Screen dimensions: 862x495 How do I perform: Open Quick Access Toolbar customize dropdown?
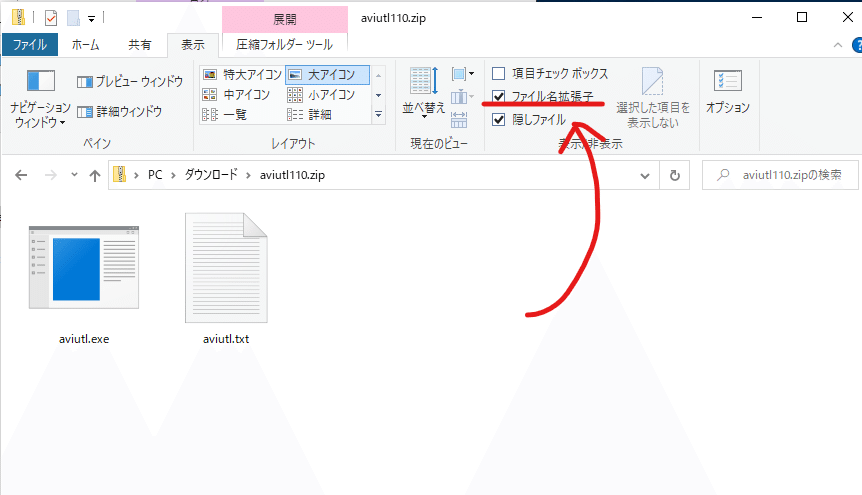coord(91,19)
